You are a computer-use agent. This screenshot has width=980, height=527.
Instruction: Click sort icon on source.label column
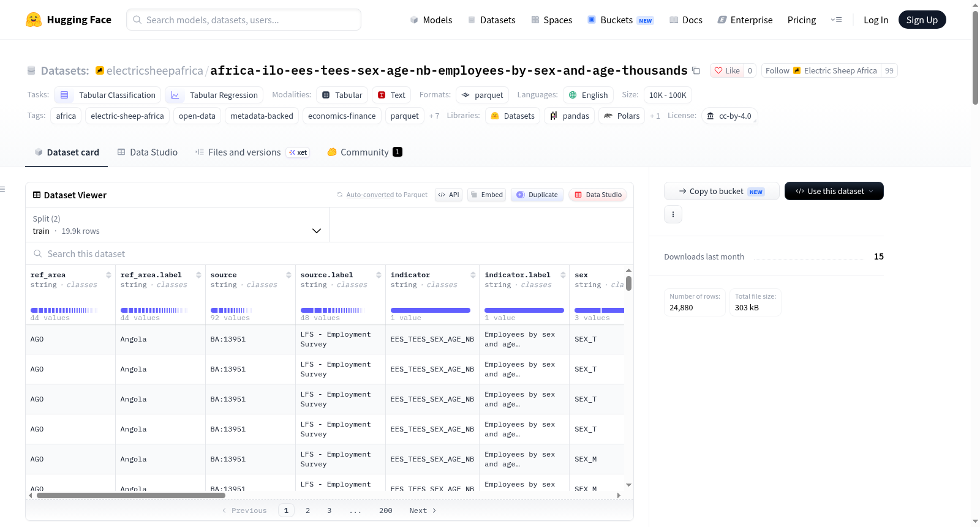point(379,275)
